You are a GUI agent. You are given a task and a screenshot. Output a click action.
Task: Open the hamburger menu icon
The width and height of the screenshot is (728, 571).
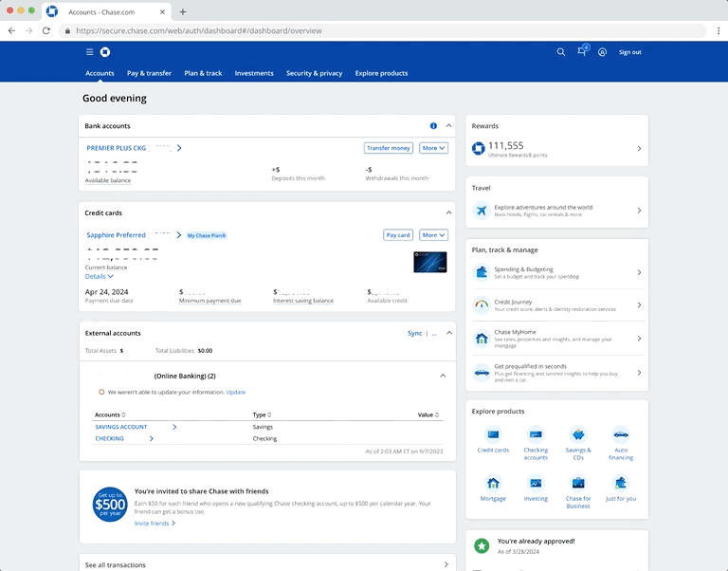[90, 52]
